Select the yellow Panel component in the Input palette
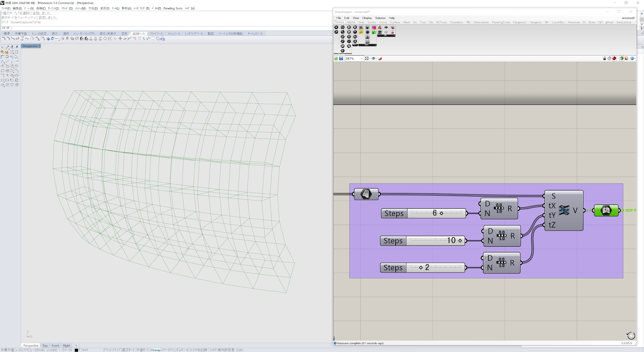 coord(361,32)
